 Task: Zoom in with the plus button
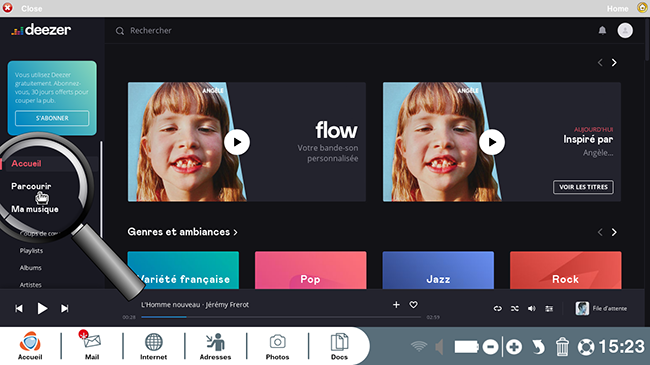click(514, 347)
